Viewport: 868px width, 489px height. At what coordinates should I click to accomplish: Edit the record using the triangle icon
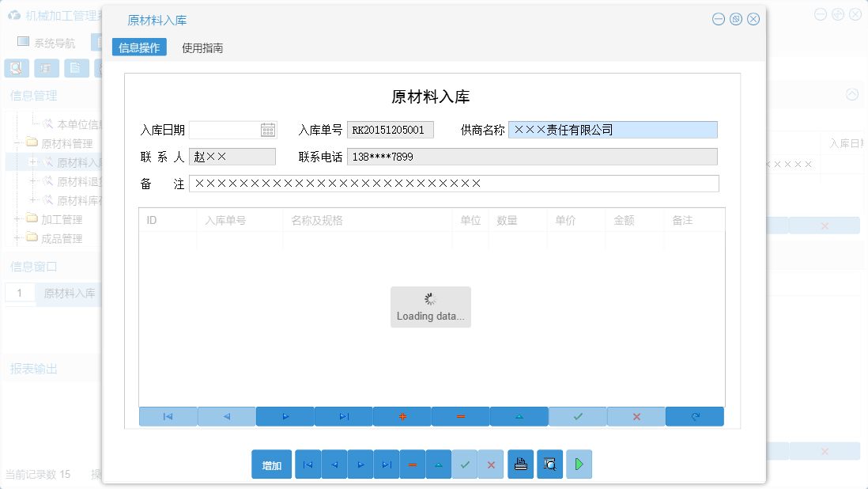pos(519,416)
